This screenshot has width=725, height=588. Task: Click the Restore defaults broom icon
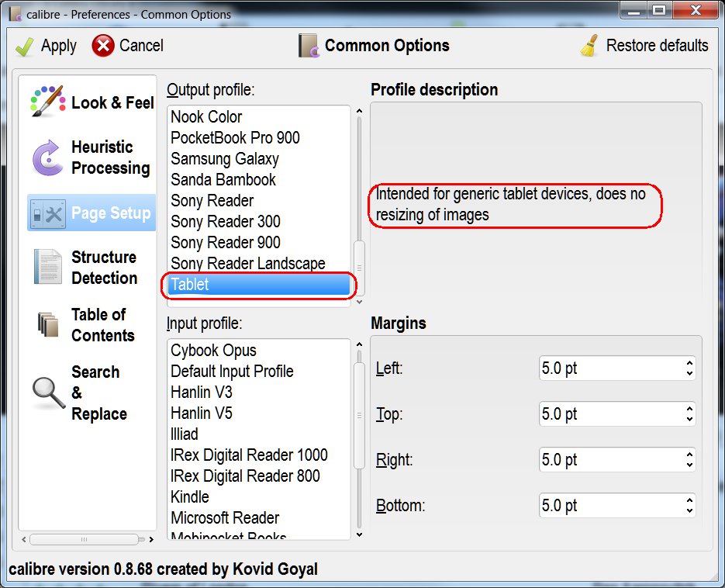(x=589, y=46)
